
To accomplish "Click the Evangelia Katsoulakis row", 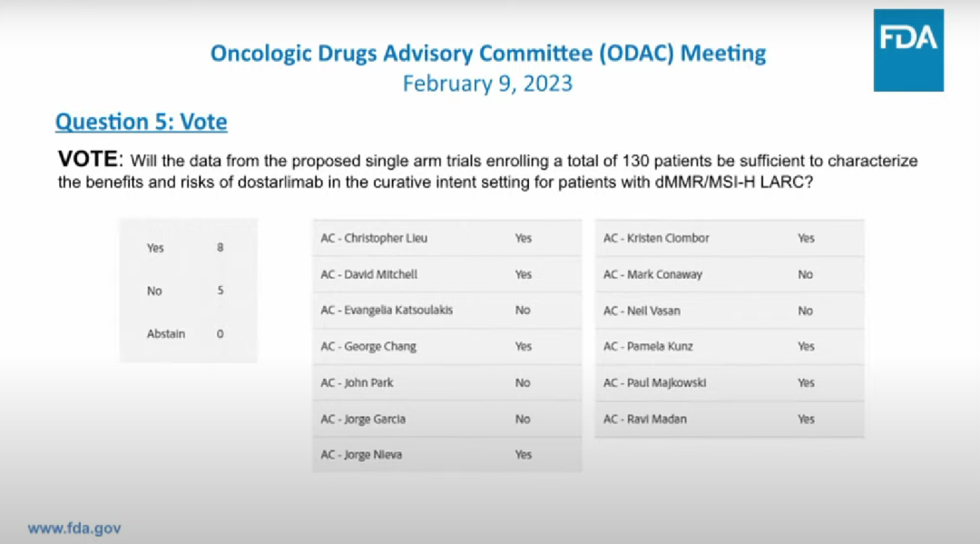I will 446,311.
